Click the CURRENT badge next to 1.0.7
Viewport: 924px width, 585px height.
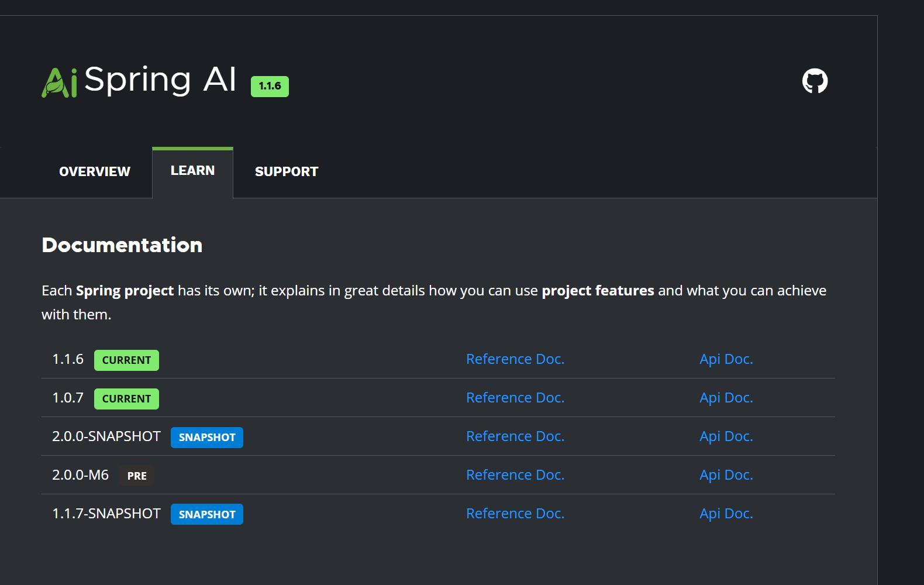pos(126,399)
